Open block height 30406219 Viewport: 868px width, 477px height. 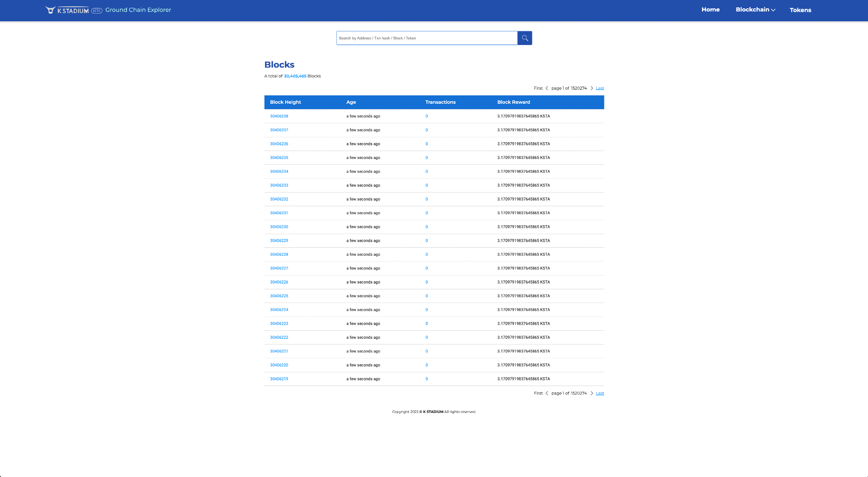pos(279,379)
